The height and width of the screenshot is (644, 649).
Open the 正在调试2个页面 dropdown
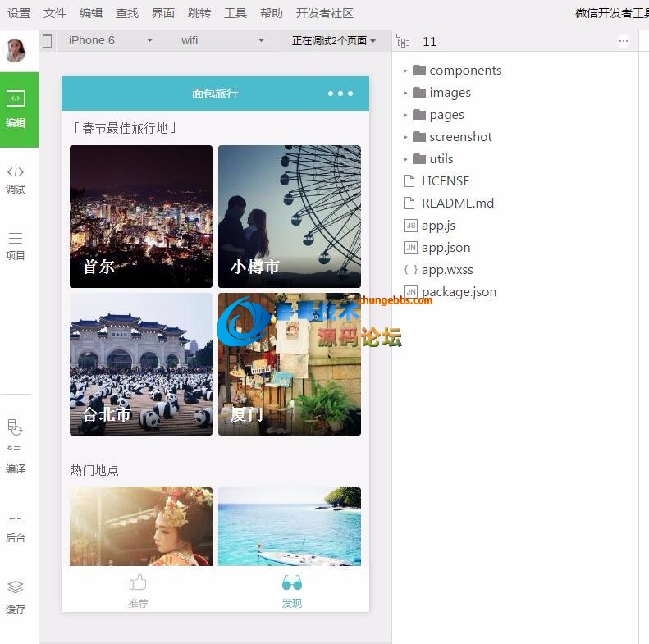[x=334, y=40]
